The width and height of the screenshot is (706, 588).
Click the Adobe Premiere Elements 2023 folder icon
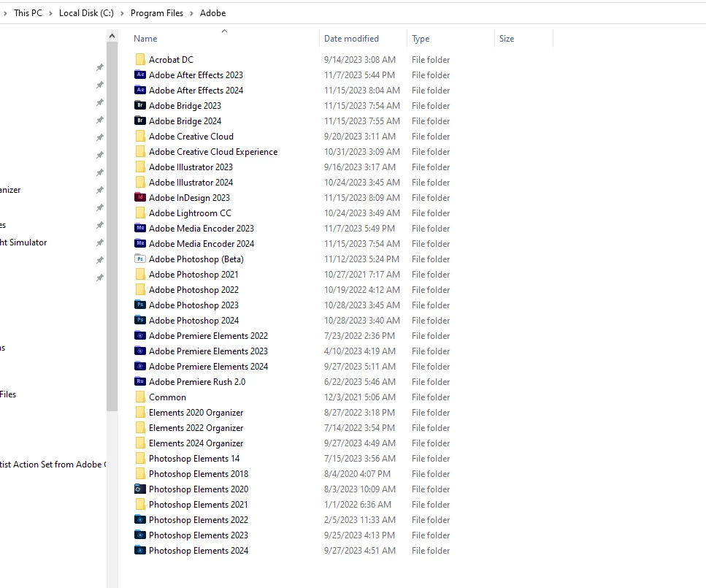(140, 351)
